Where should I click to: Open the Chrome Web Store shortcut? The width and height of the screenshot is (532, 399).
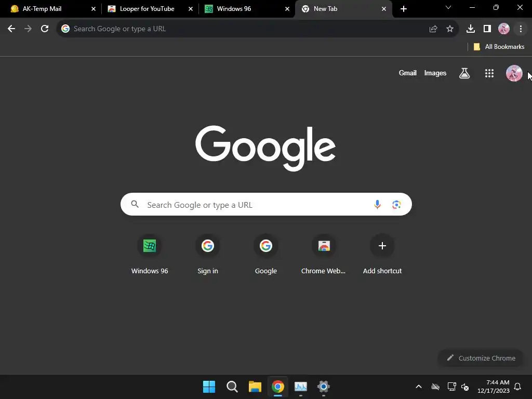click(324, 255)
